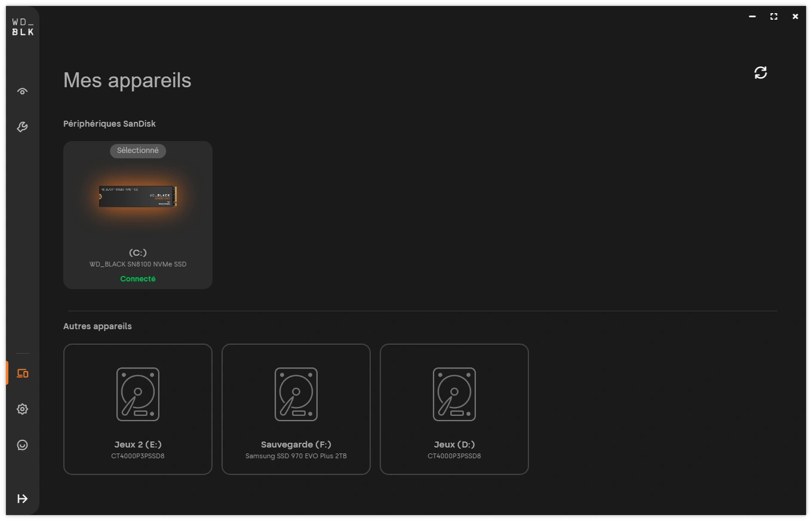
Task: Open the status overview eye icon
Action: click(x=22, y=91)
